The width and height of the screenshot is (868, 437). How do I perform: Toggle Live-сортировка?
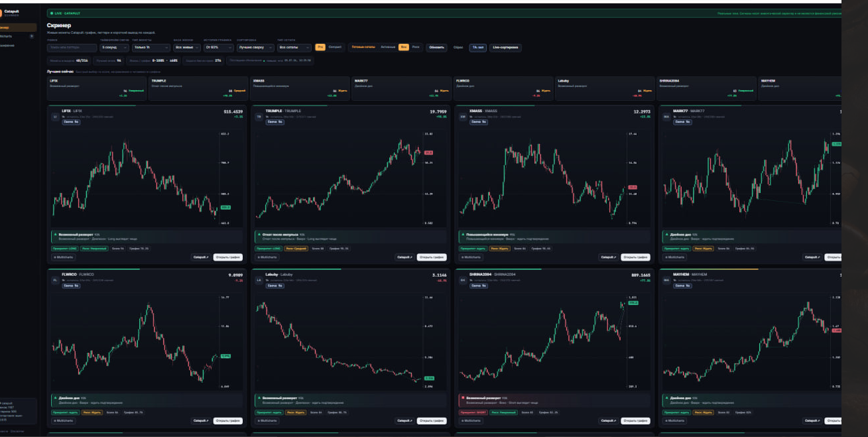[x=506, y=48]
